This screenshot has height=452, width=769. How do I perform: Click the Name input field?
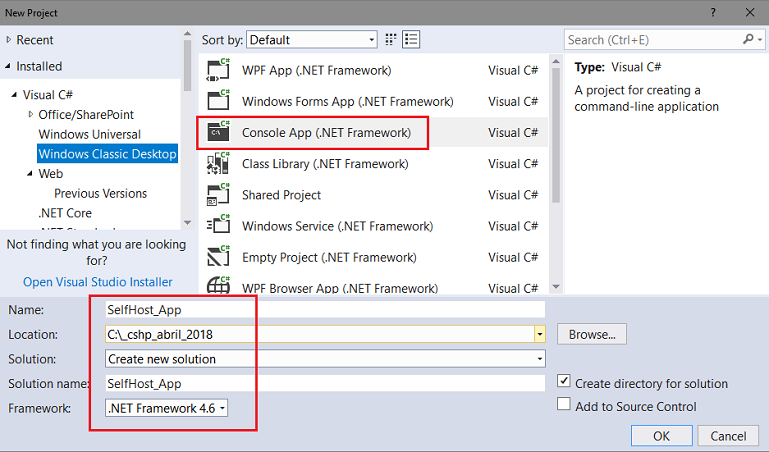(325, 309)
